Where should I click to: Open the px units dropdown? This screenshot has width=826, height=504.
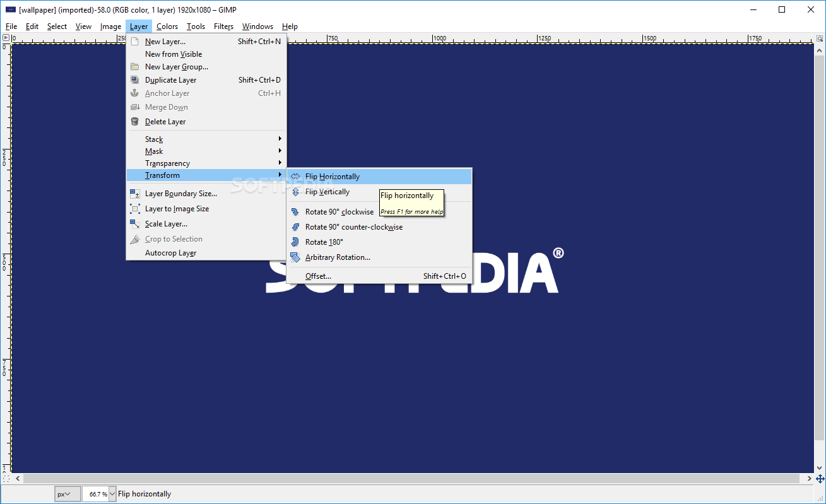tap(68, 494)
